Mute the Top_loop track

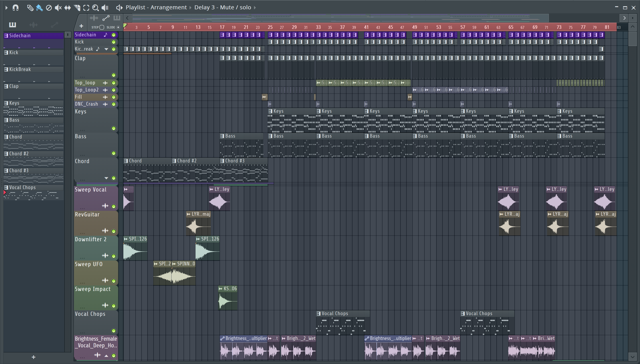114,83
